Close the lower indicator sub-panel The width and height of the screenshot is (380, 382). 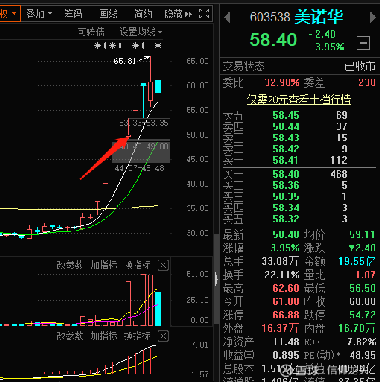click(x=163, y=336)
